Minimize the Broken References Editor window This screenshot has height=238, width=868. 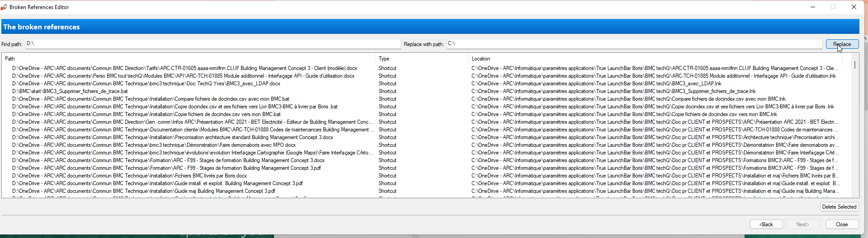click(812, 7)
